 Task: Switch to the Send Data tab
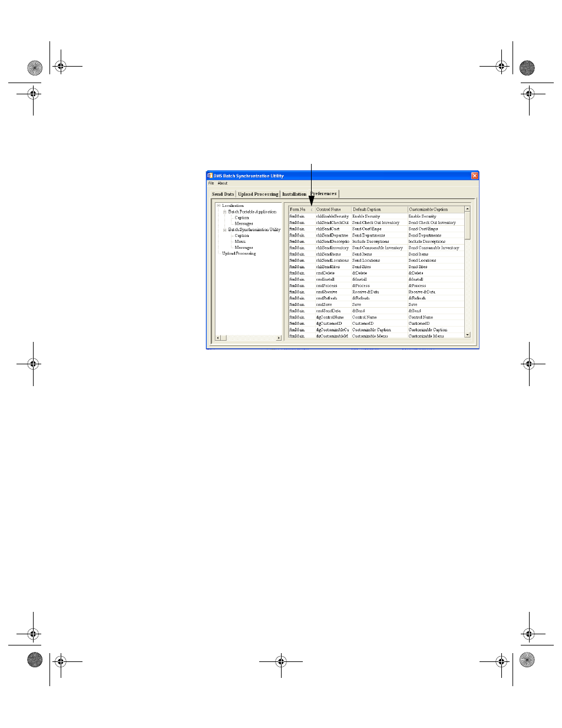point(223,194)
